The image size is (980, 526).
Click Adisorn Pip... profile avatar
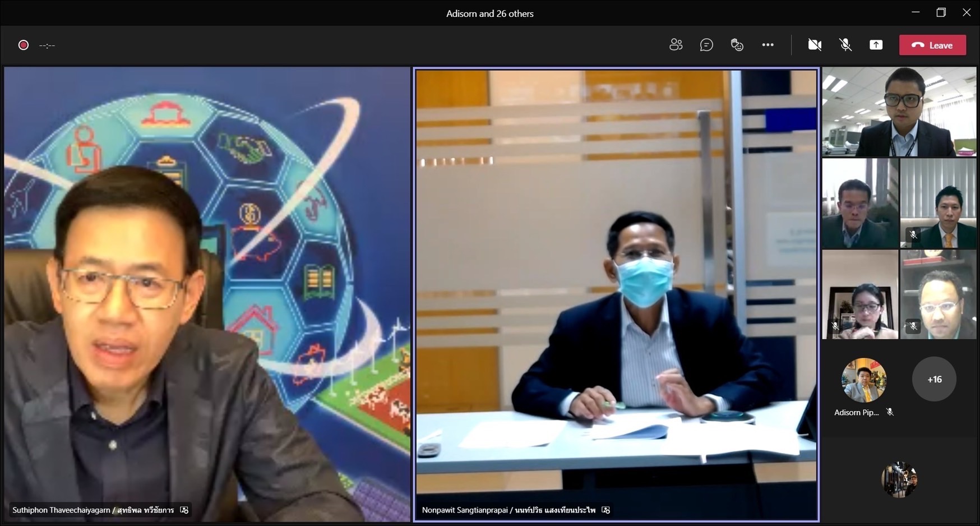pyautogui.click(x=863, y=380)
